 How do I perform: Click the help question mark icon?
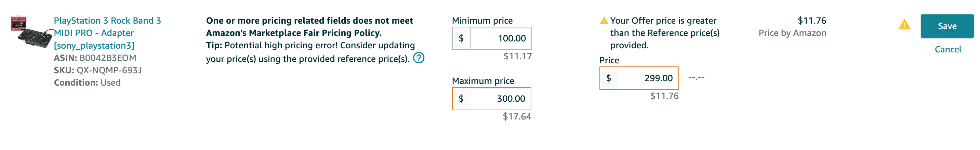coord(419,58)
